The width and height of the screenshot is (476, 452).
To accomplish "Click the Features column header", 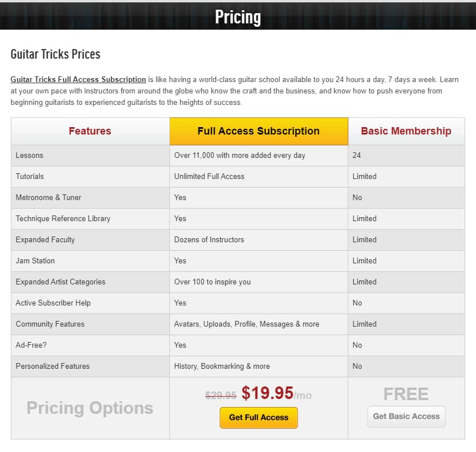I will tap(90, 131).
